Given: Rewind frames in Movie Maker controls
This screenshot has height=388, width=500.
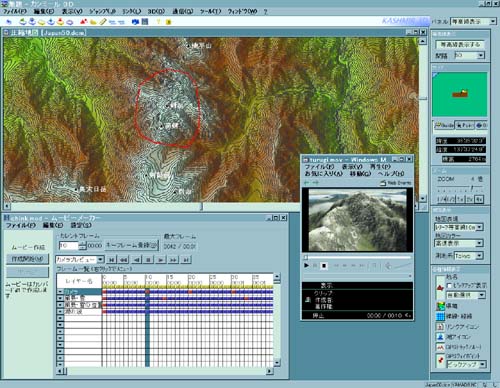Looking at the screenshot, I should [x=124, y=259].
